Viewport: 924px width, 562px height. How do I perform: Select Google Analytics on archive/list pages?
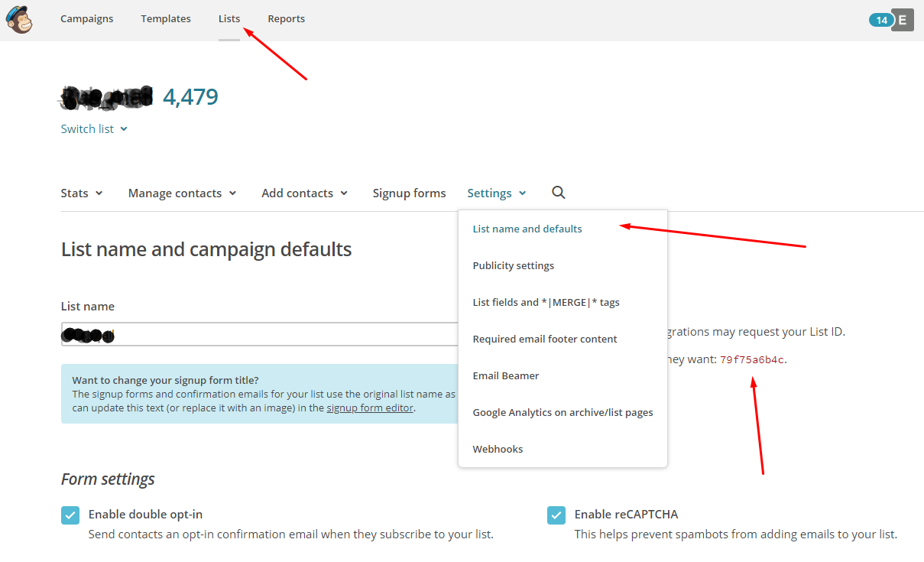[x=563, y=412]
